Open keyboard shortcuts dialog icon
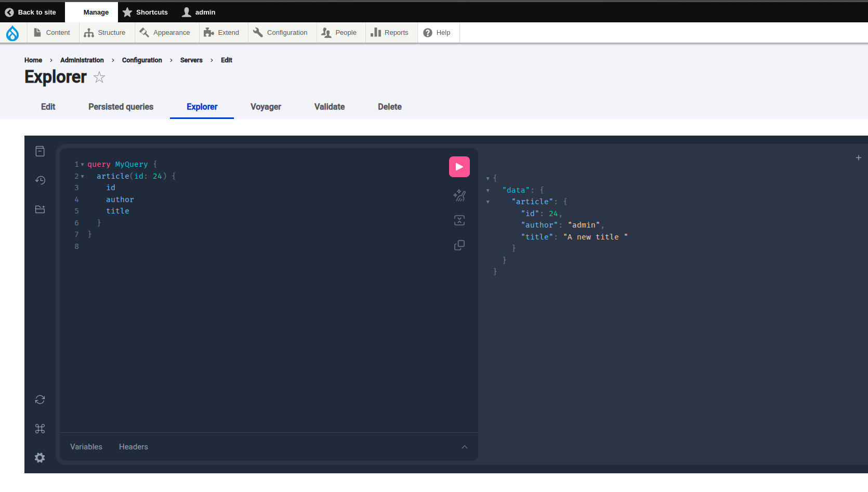Viewport: 868px width, 492px height. [x=40, y=429]
